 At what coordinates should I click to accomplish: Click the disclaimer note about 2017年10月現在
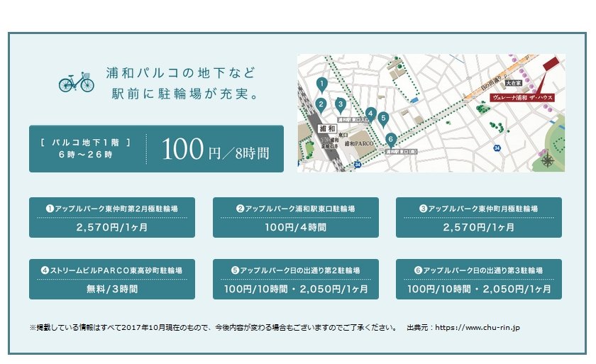coord(214,327)
